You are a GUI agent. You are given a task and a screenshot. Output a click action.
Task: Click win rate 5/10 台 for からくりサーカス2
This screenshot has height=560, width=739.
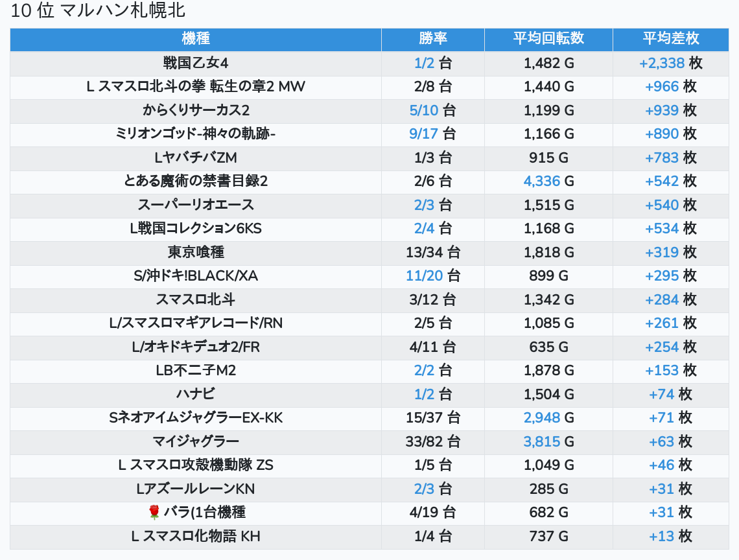tap(432, 110)
